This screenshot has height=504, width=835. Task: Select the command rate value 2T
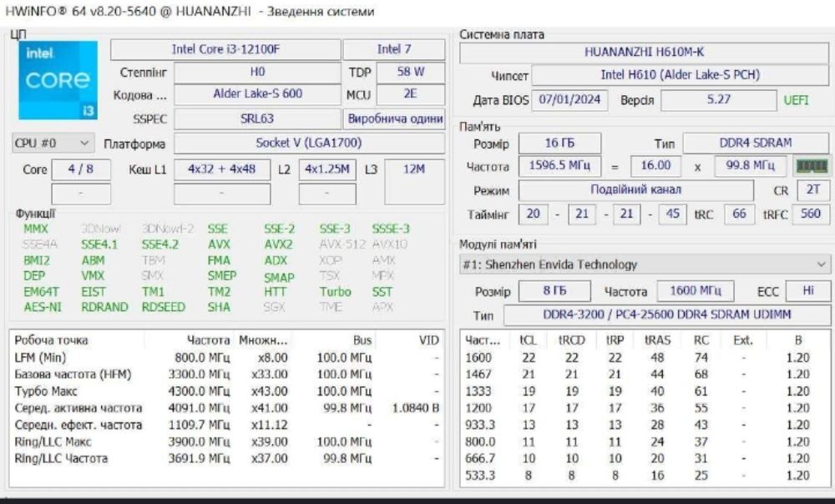click(x=813, y=190)
